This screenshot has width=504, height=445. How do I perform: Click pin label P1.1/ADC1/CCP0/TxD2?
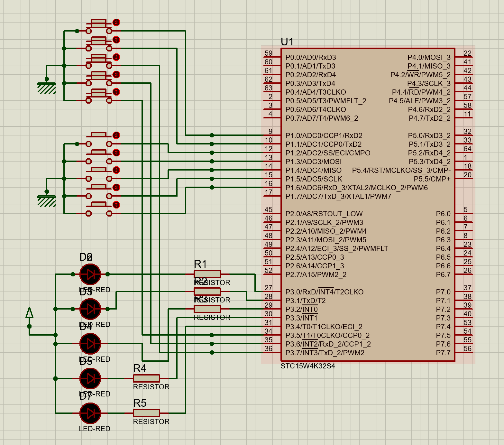pos(324,144)
